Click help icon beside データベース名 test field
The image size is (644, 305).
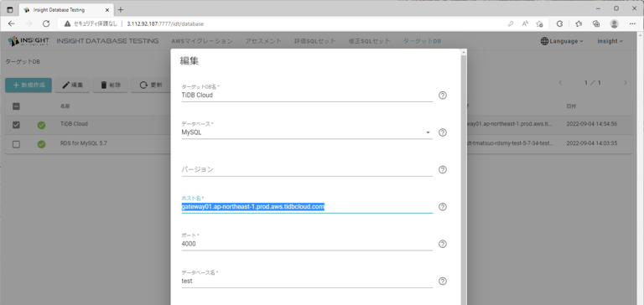(x=443, y=282)
